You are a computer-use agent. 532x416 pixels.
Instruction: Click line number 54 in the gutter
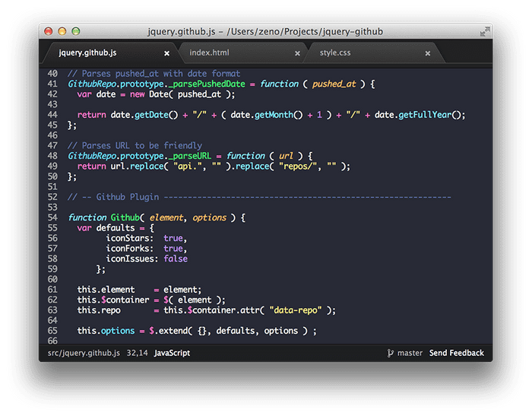[x=52, y=218]
